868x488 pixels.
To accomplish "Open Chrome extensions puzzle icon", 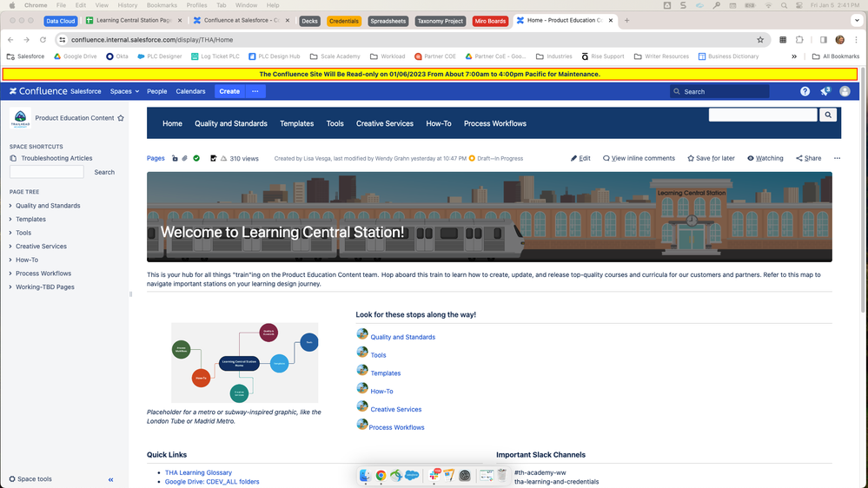I will (x=799, y=40).
